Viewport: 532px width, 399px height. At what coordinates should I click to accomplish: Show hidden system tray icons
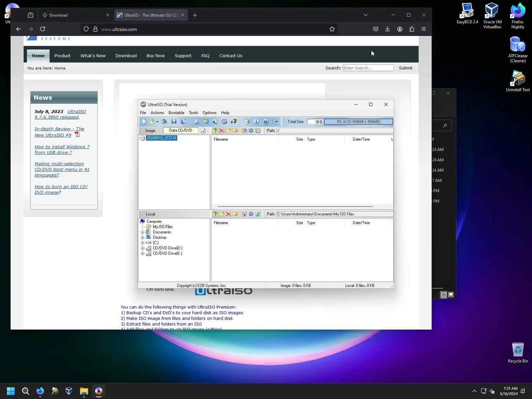(x=474, y=391)
